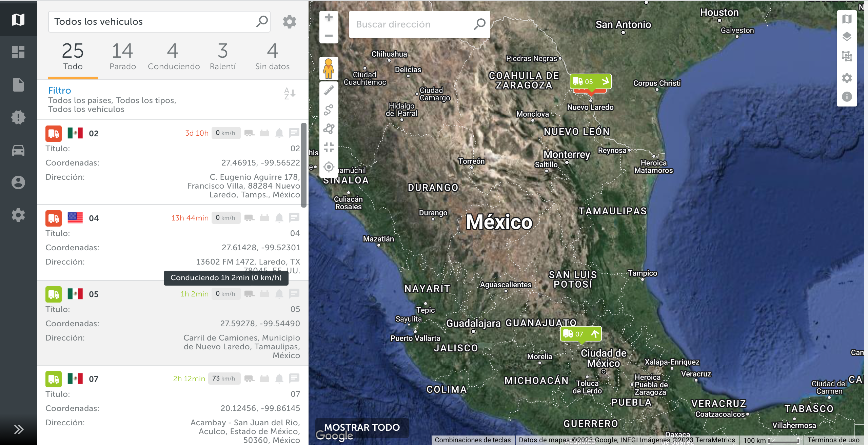Select the Ralentí 3 tab

tap(223, 57)
